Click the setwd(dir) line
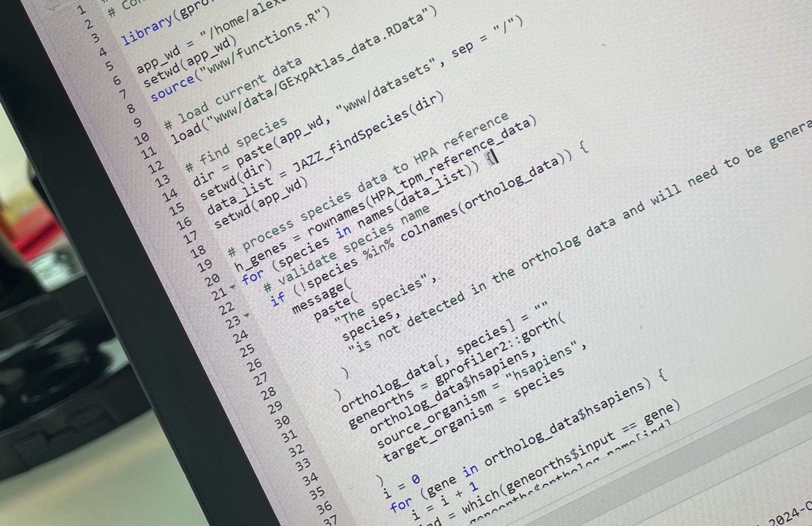 click(x=236, y=181)
